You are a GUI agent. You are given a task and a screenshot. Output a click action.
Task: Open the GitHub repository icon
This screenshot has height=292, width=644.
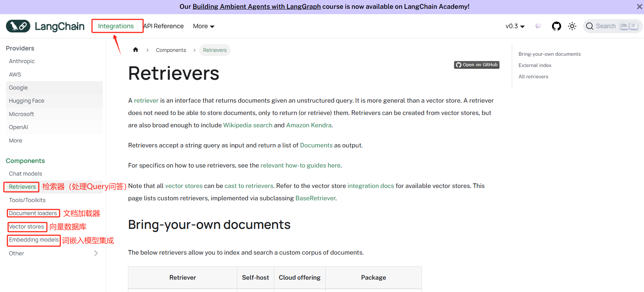[x=556, y=26]
